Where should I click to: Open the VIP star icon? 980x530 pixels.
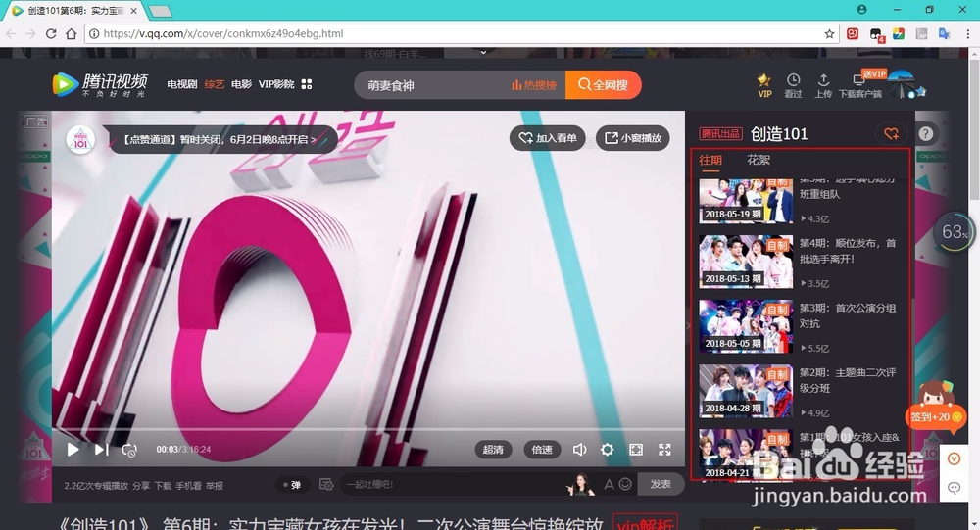tap(764, 85)
